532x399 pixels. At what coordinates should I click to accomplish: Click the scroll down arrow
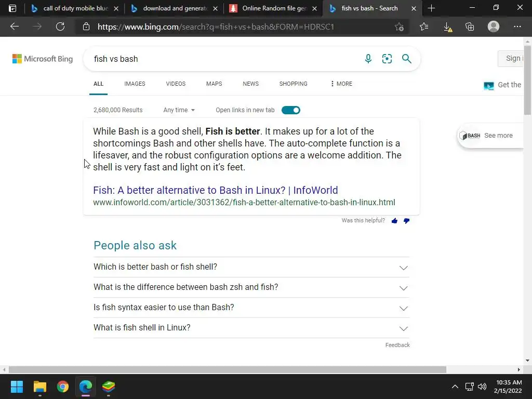coord(528,361)
